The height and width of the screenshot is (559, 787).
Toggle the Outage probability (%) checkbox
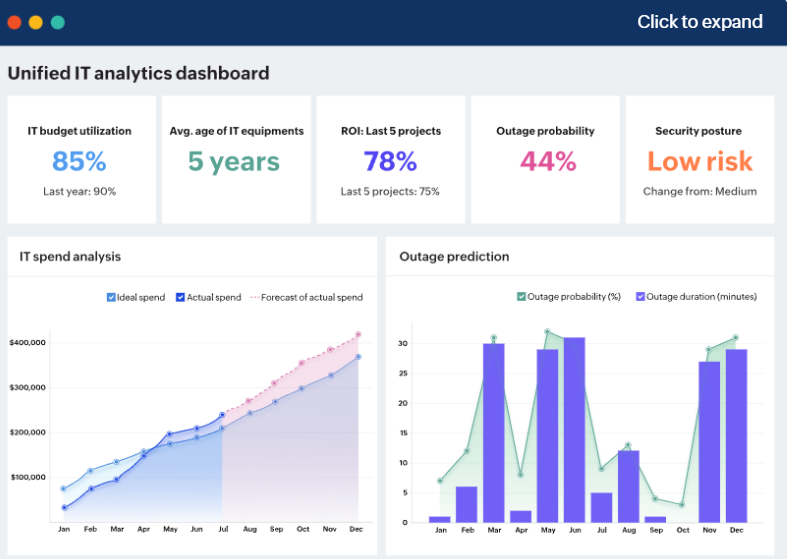pyautogui.click(x=521, y=297)
